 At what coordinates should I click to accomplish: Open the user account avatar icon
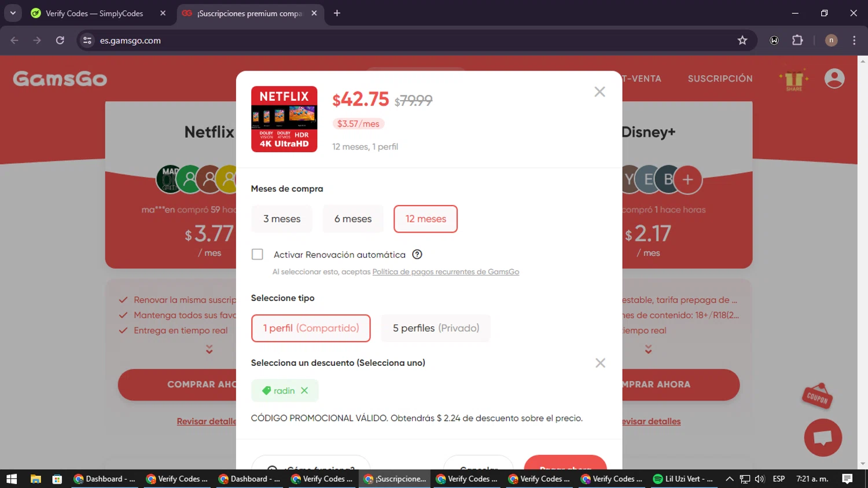click(x=834, y=79)
